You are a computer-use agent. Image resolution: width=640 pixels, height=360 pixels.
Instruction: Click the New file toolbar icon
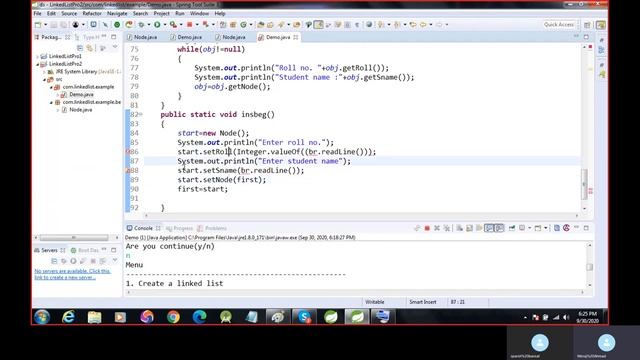38,25
